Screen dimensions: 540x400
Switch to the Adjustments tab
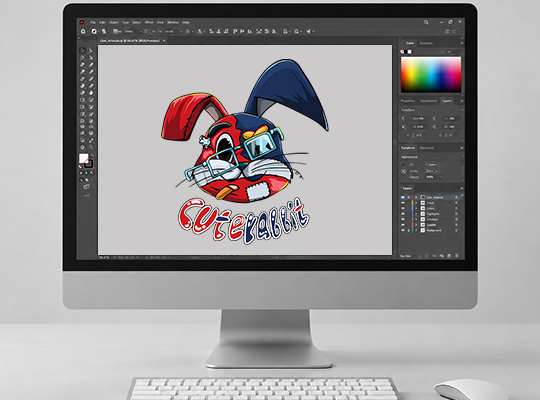click(x=428, y=101)
